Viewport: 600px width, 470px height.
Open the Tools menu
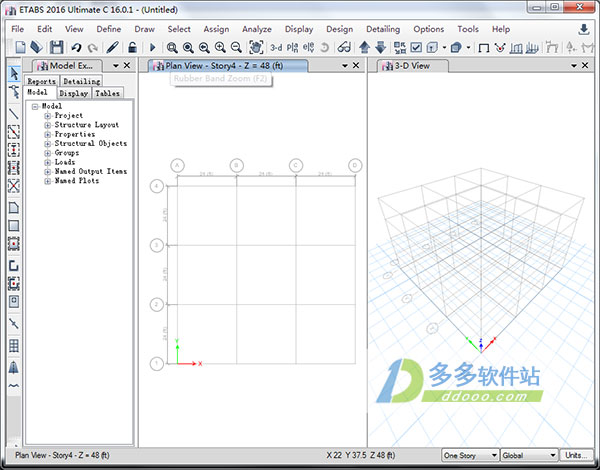(x=468, y=29)
